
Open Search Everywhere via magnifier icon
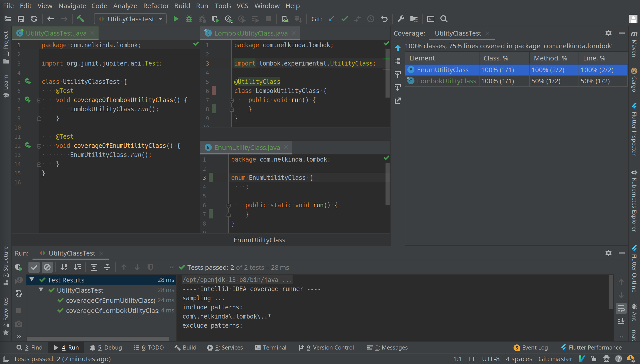[x=444, y=19]
